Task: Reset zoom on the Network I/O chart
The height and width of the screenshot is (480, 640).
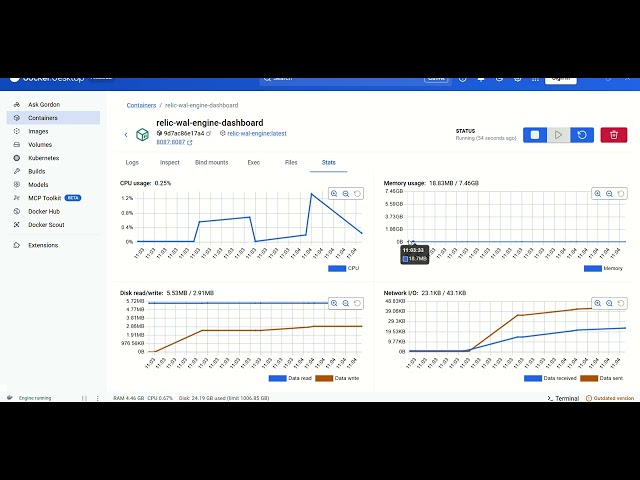Action: coord(621,303)
